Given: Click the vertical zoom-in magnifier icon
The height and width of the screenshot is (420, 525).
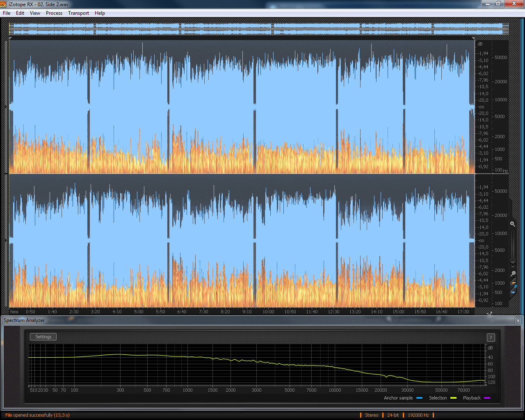Looking at the screenshot, I should pyautogui.click(x=513, y=224).
